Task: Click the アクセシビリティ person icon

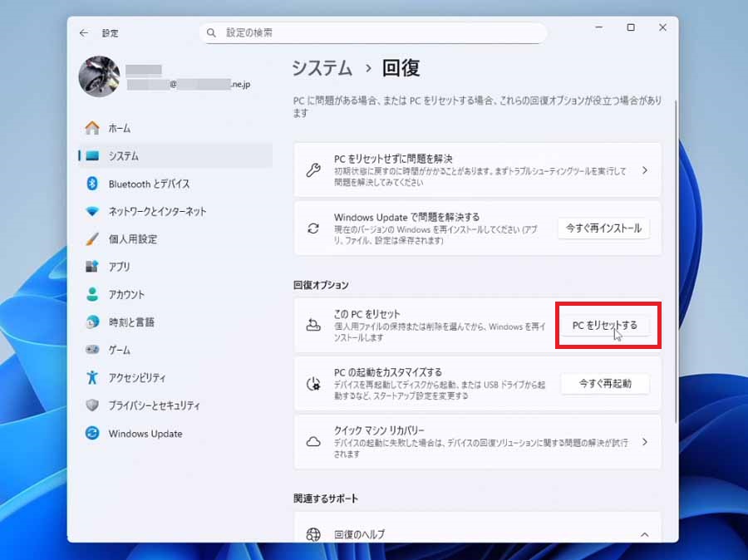Action: click(x=92, y=377)
